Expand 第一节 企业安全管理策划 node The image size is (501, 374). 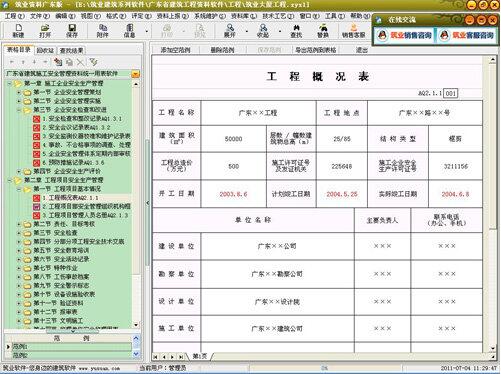click(x=19, y=92)
